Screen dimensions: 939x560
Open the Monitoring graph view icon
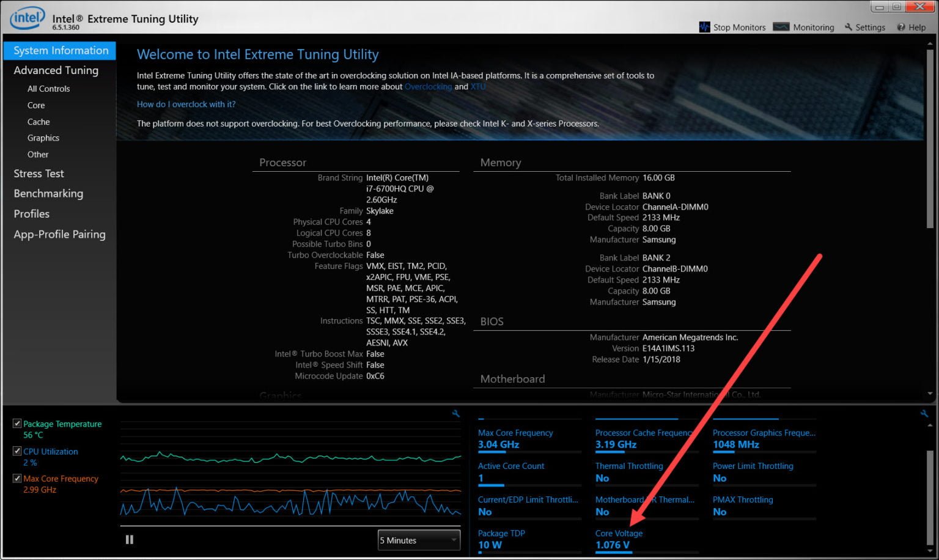781,27
